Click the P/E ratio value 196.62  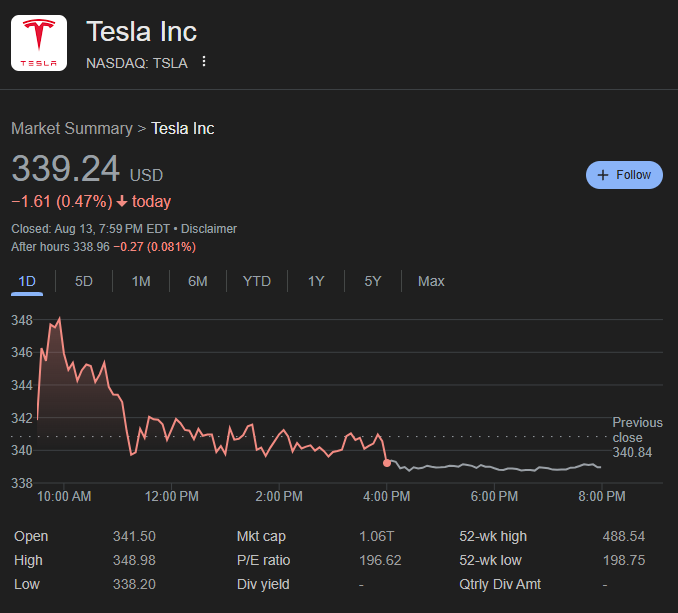380,560
